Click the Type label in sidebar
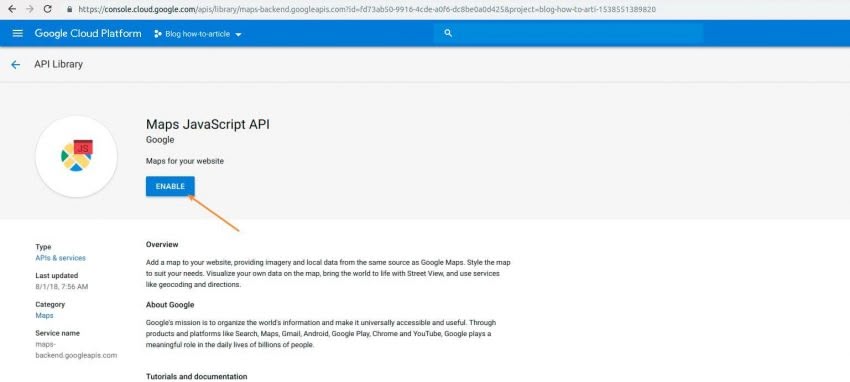 pos(43,247)
